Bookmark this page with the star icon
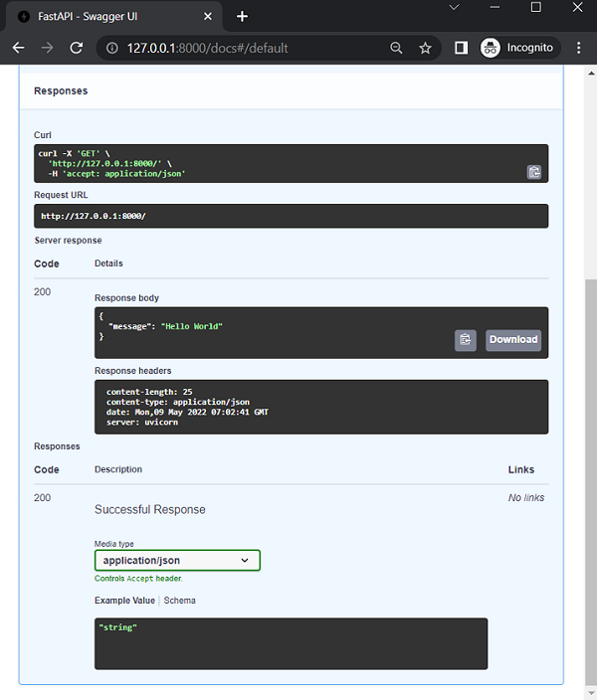597x700 pixels. pos(425,48)
